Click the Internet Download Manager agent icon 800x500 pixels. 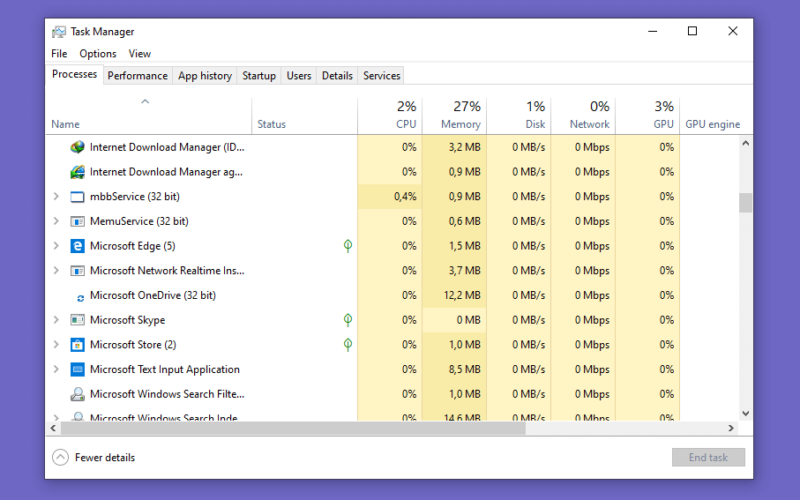click(77, 172)
